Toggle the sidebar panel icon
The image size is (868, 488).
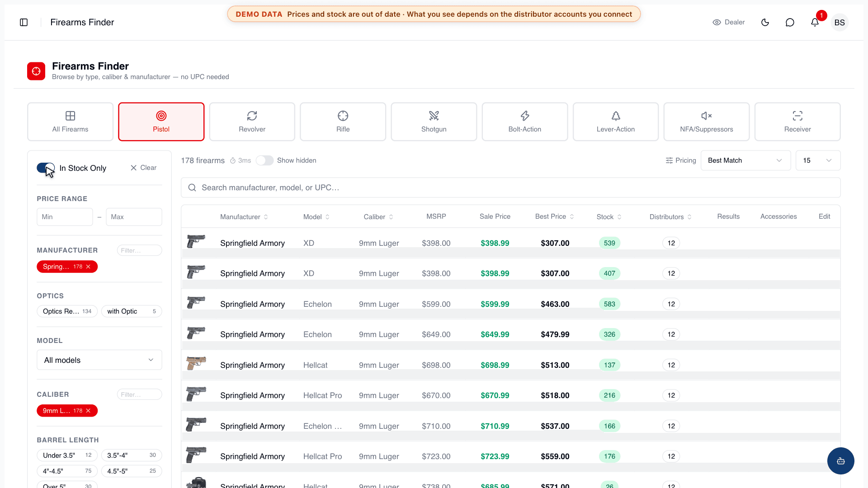click(x=24, y=22)
